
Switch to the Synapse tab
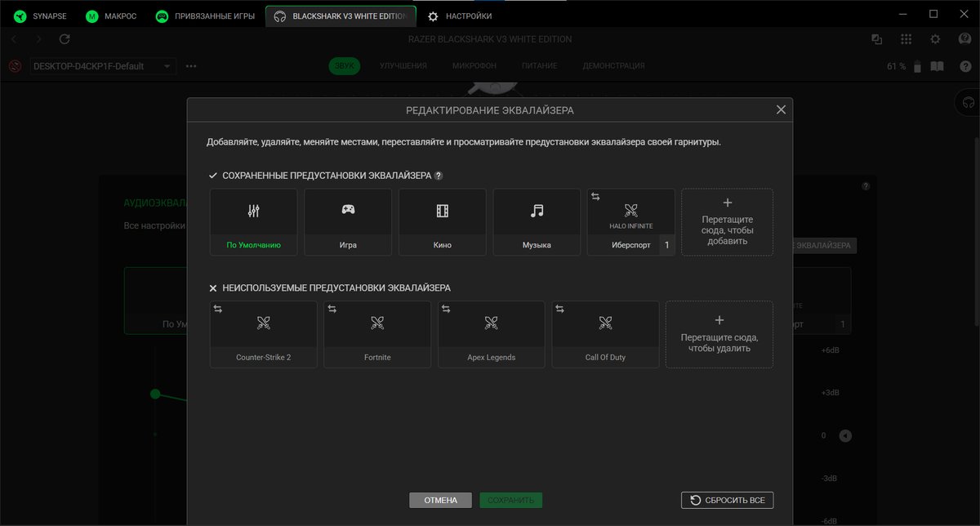coord(39,16)
